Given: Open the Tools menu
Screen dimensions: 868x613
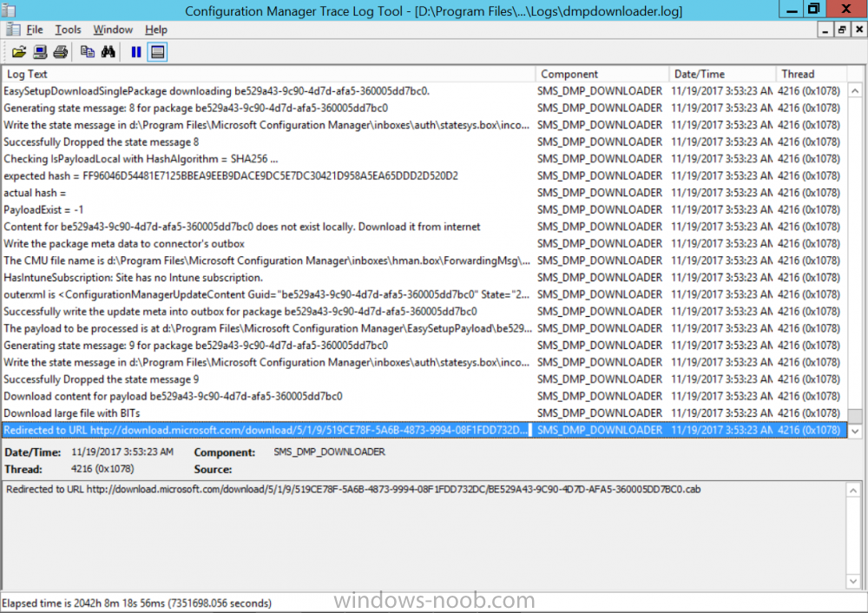Looking at the screenshot, I should click(68, 30).
